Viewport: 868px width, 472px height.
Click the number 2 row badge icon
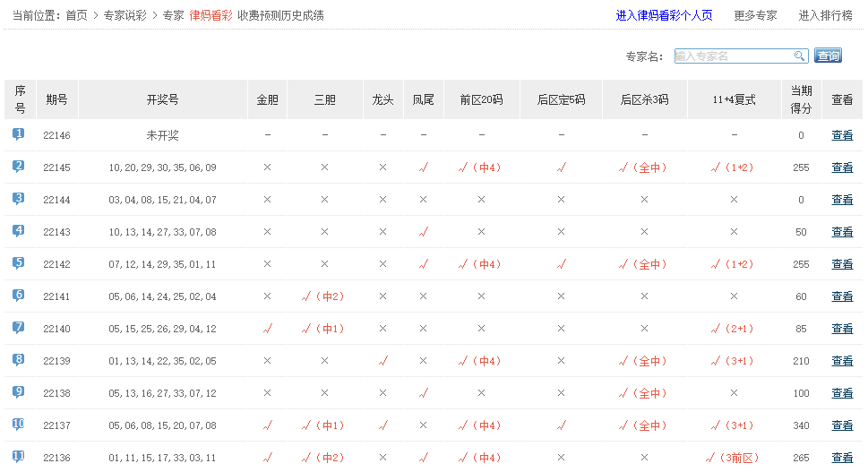tap(19, 167)
